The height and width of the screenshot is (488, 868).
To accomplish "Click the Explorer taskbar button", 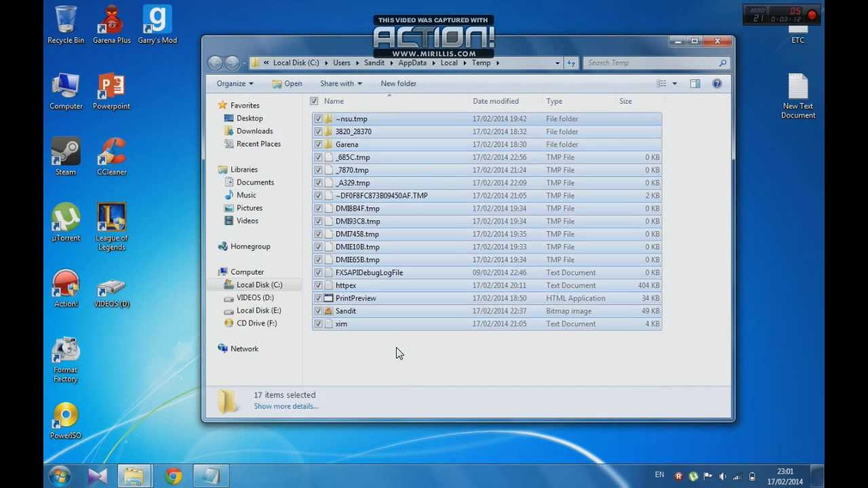I will coord(134,476).
